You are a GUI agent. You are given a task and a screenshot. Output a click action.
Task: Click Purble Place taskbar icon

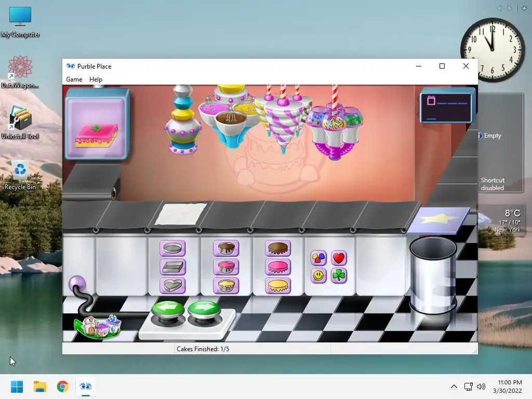coord(86,387)
